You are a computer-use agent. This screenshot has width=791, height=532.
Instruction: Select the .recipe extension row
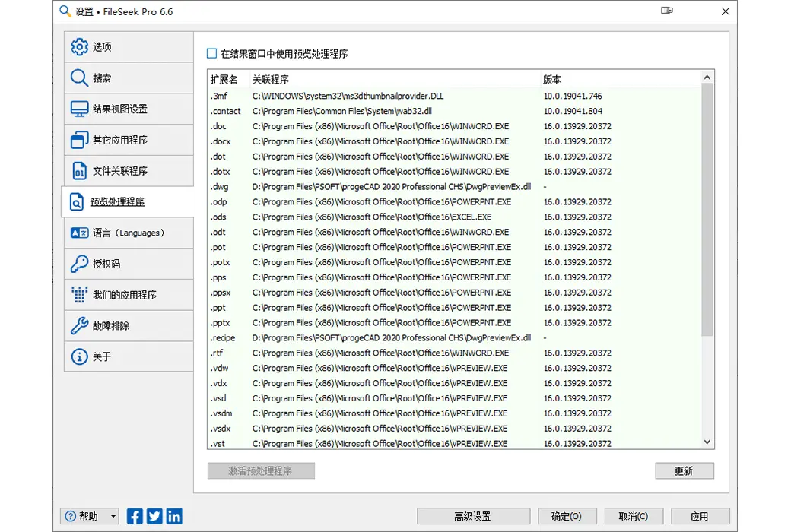pyautogui.click(x=454, y=338)
